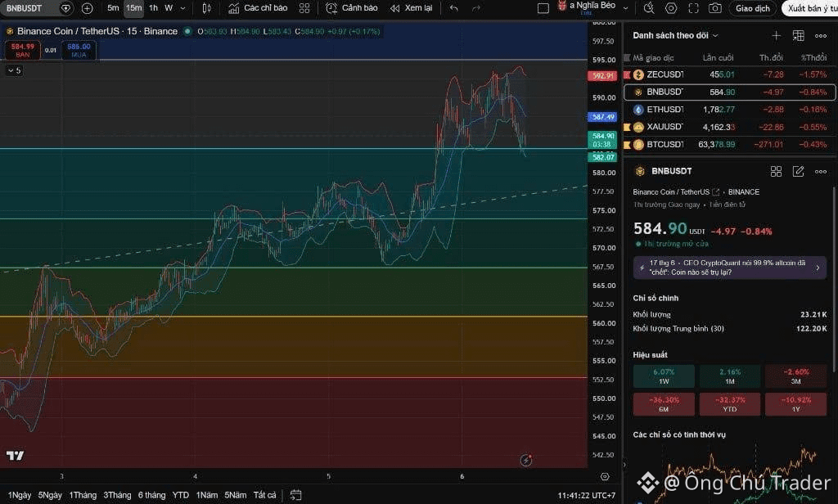Select ETHUSDT row in watchlist
838x504 pixels.
click(729, 110)
